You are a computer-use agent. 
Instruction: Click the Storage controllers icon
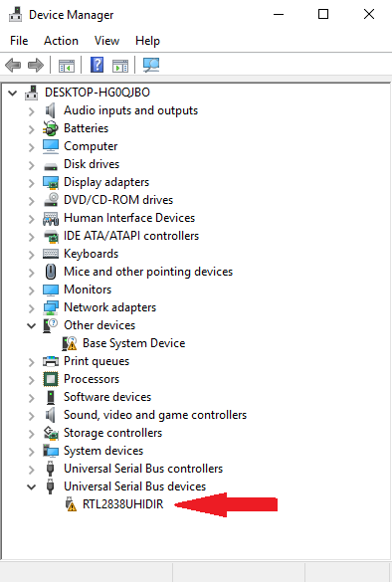tap(51, 433)
